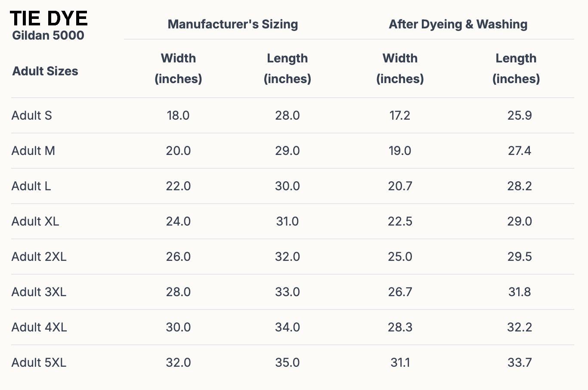
Task: Click Length header under After Dyeing & Washing
Action: coord(516,68)
